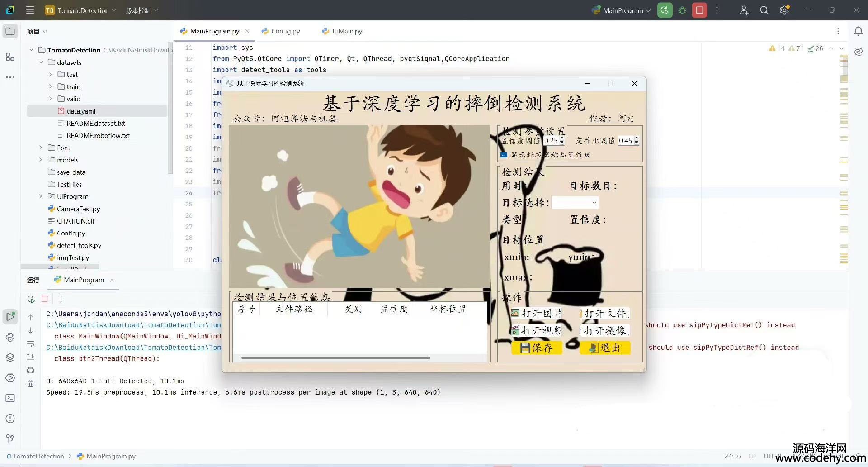Open the 目标选择 combo box
Viewport: 868px width, 467px height.
coord(575,203)
